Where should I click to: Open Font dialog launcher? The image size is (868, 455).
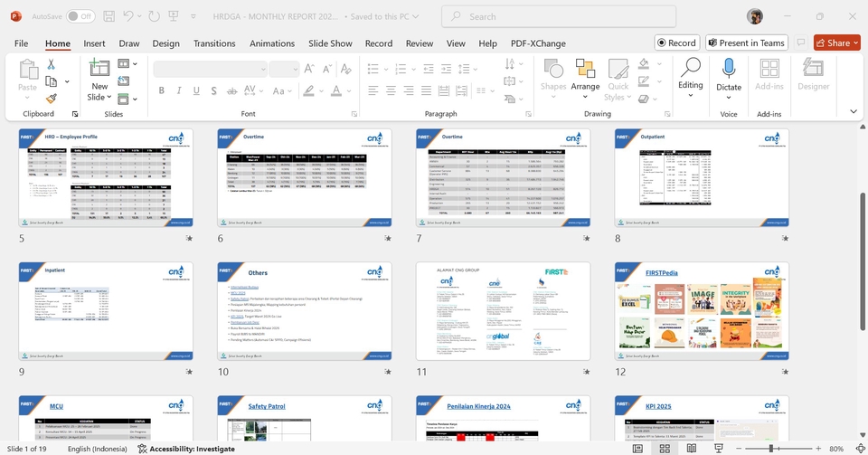354,114
